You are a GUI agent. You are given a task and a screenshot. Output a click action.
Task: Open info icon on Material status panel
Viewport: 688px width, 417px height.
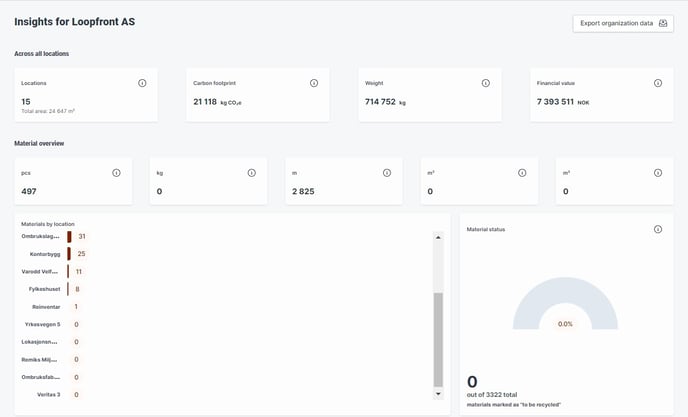pos(658,229)
